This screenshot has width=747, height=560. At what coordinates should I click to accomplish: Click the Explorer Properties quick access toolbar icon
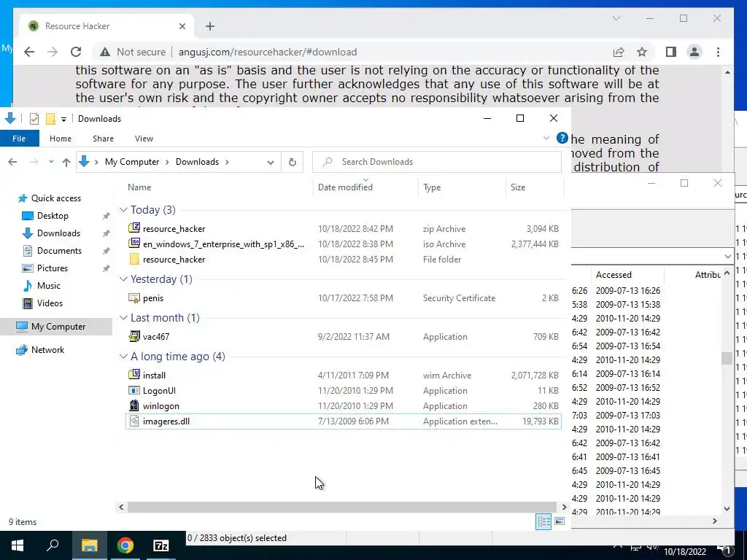coord(34,119)
